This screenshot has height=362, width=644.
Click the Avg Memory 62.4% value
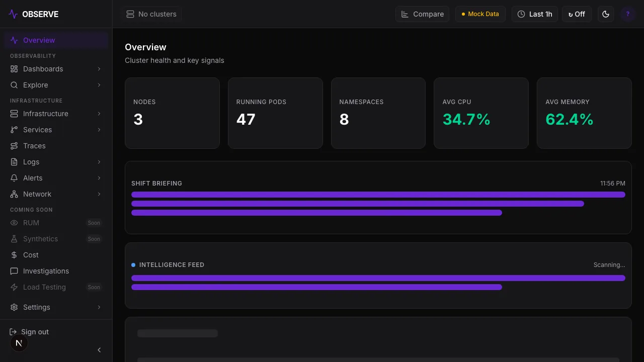point(570,119)
